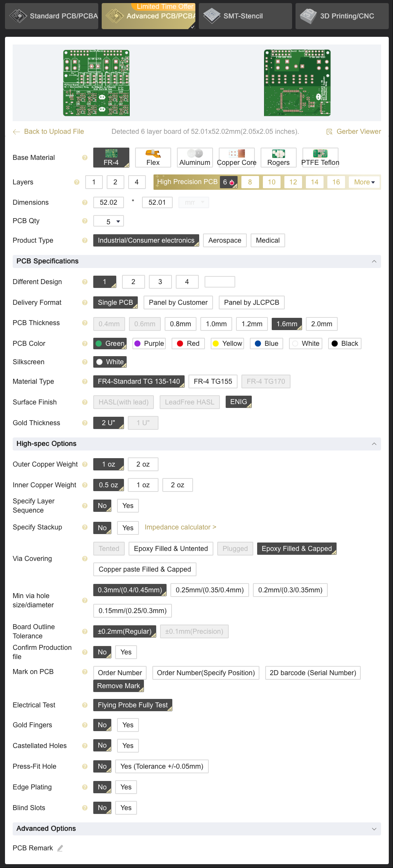Set Gold Fingers to Yes

128,725
